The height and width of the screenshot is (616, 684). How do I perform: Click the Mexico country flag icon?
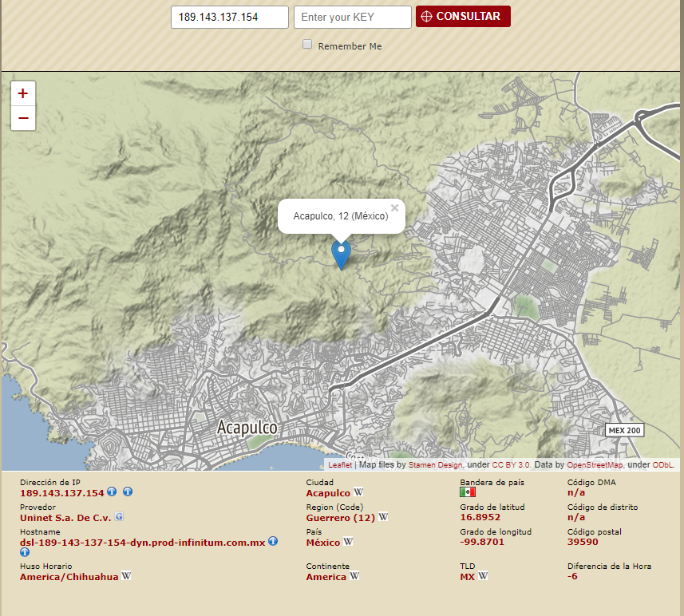tap(468, 492)
